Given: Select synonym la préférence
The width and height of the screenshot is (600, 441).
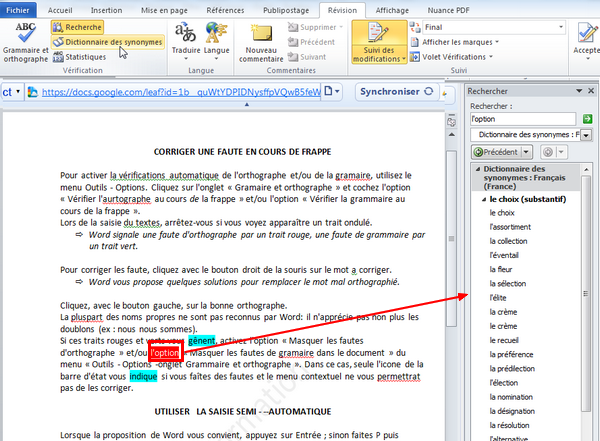Looking at the screenshot, I should [511, 354].
